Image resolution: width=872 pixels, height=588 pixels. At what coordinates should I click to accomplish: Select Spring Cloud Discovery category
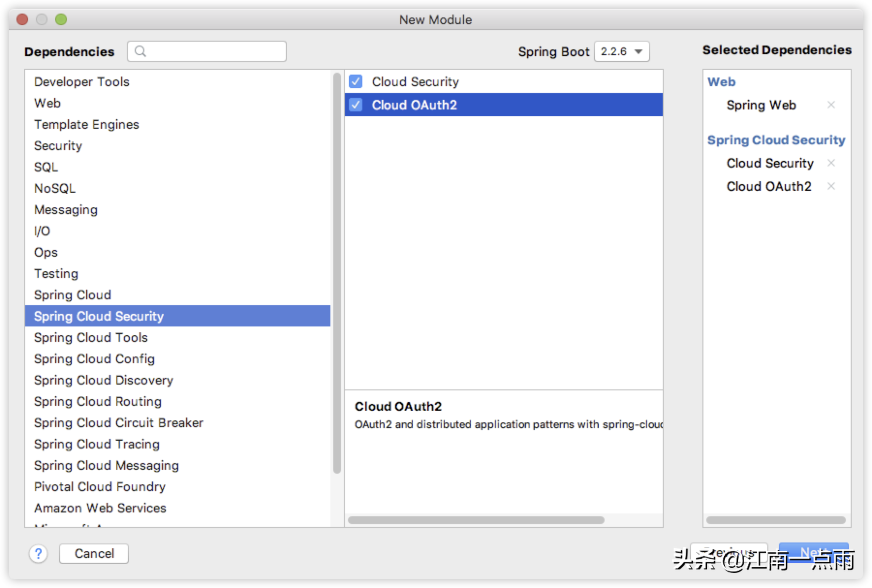178,380
